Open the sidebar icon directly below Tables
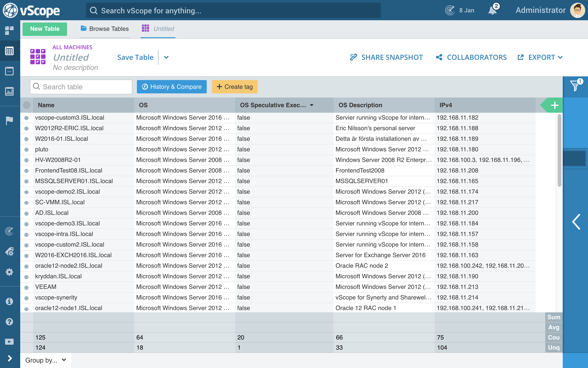 [x=9, y=71]
